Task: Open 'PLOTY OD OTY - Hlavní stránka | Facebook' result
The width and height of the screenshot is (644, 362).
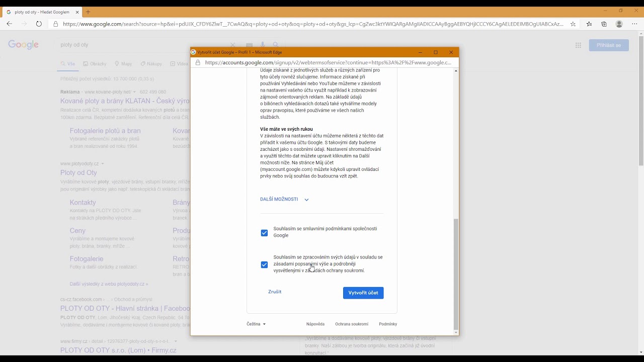Action: (125, 308)
